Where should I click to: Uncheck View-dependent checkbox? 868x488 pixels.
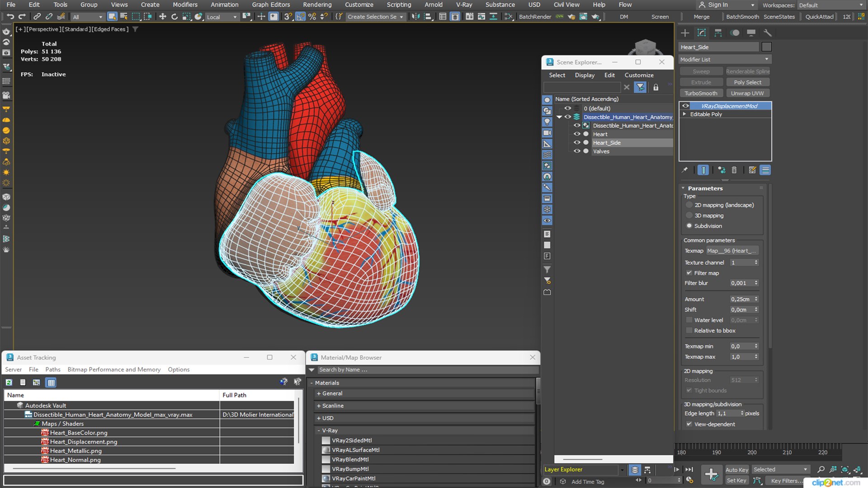689,424
